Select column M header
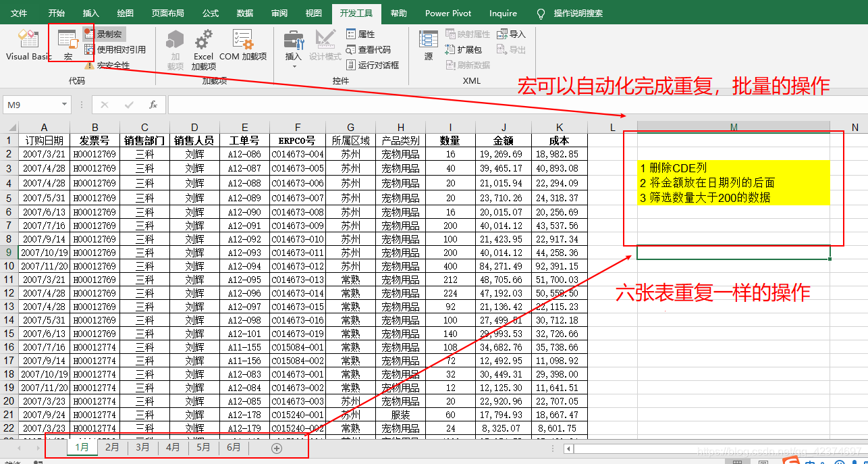868x464 pixels. point(734,128)
